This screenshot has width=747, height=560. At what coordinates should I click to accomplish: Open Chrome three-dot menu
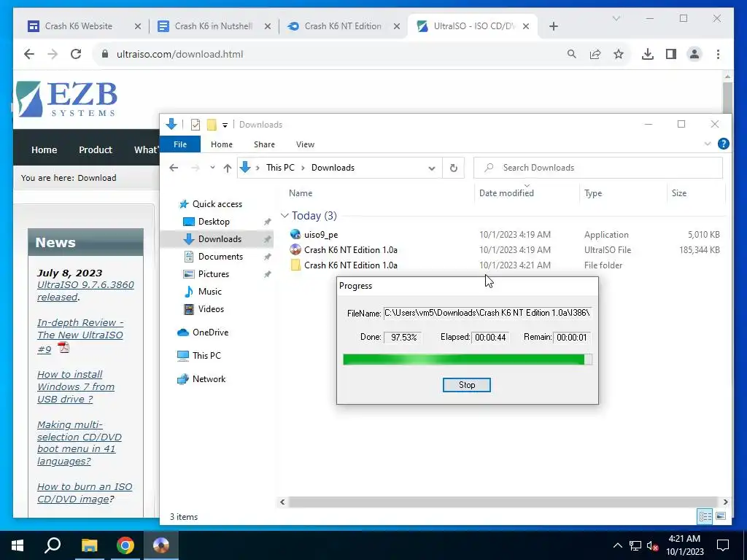718,54
